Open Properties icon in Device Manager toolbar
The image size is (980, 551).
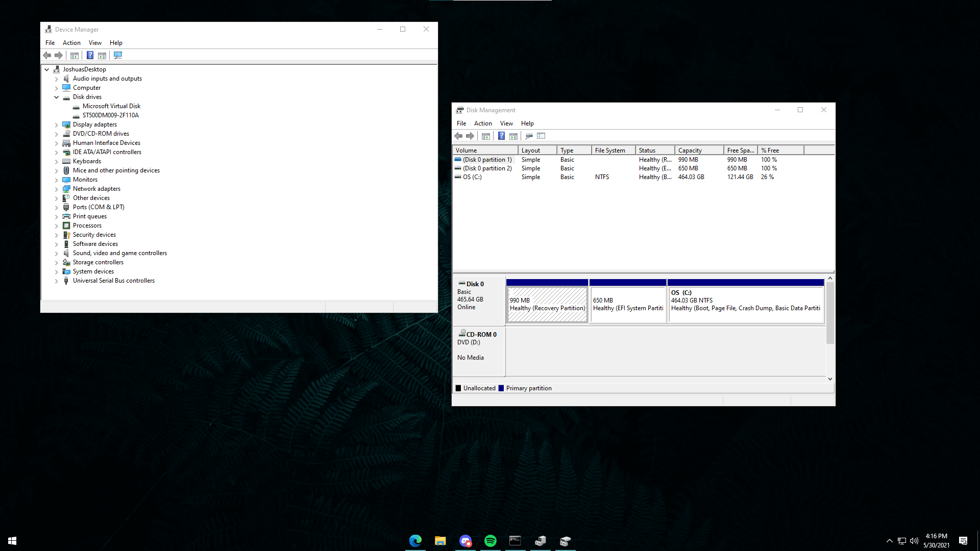(x=75, y=55)
